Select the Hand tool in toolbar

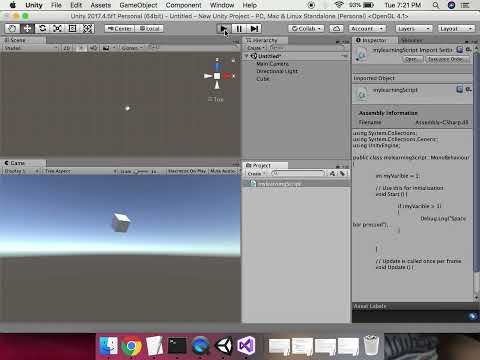[x=12, y=29]
